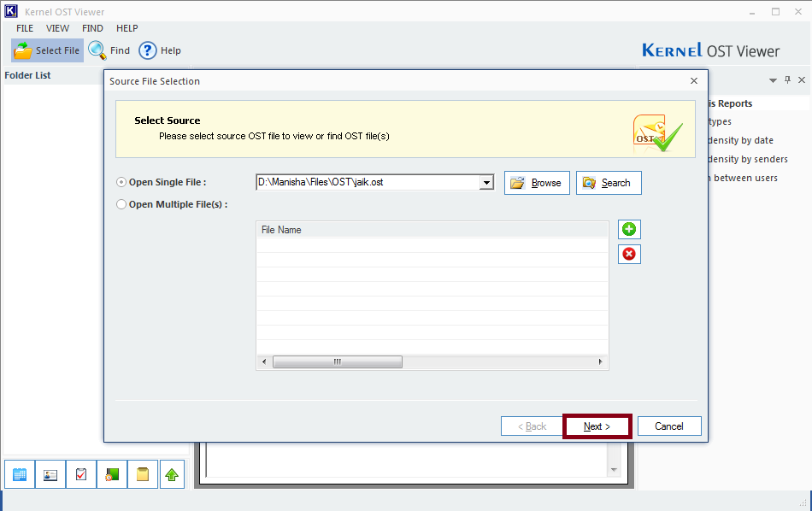The image size is (812, 511).
Task: Click the Select File toolbar button
Action: (48, 50)
